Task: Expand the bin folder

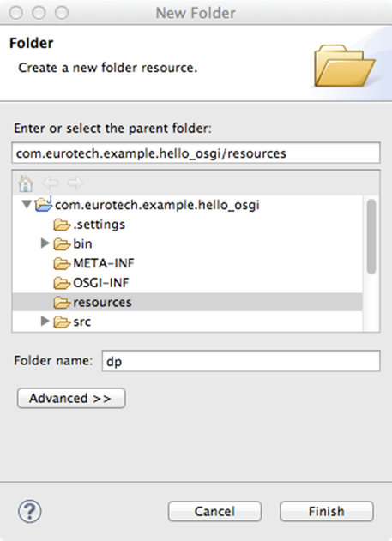Action: click(45, 243)
